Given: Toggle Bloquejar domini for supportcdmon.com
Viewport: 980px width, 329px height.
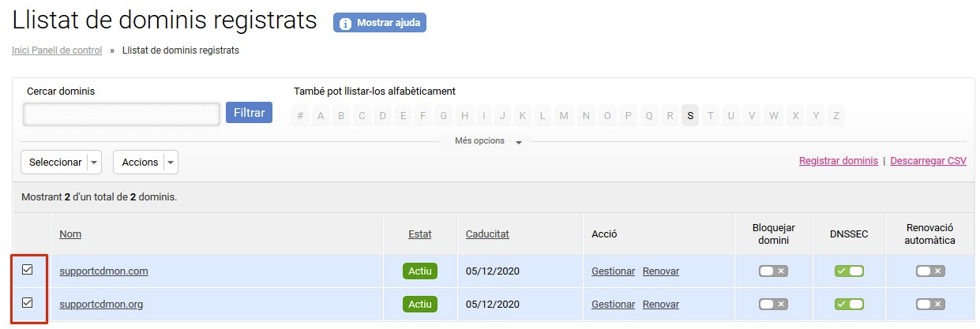Looking at the screenshot, I should [x=773, y=271].
